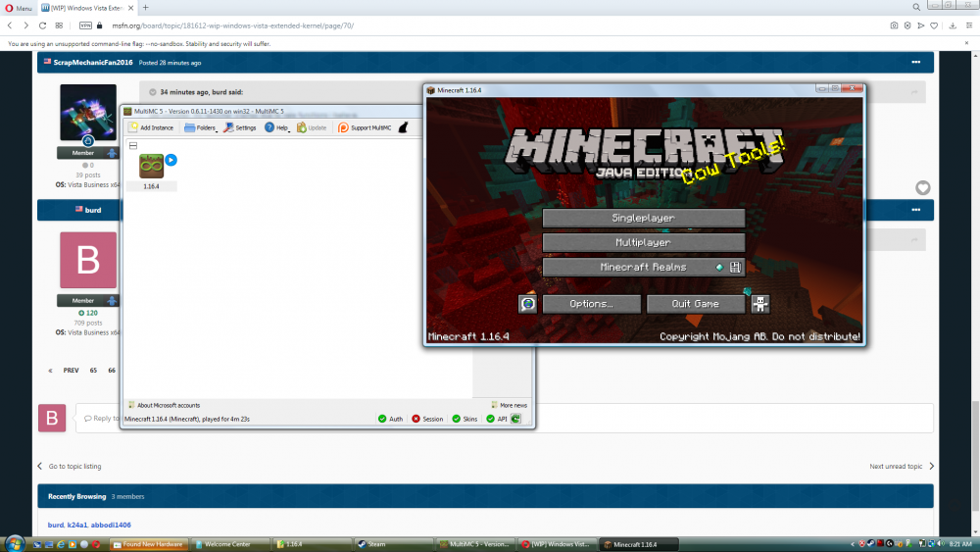
Task: Click the heart reaction button on post
Action: (x=922, y=187)
